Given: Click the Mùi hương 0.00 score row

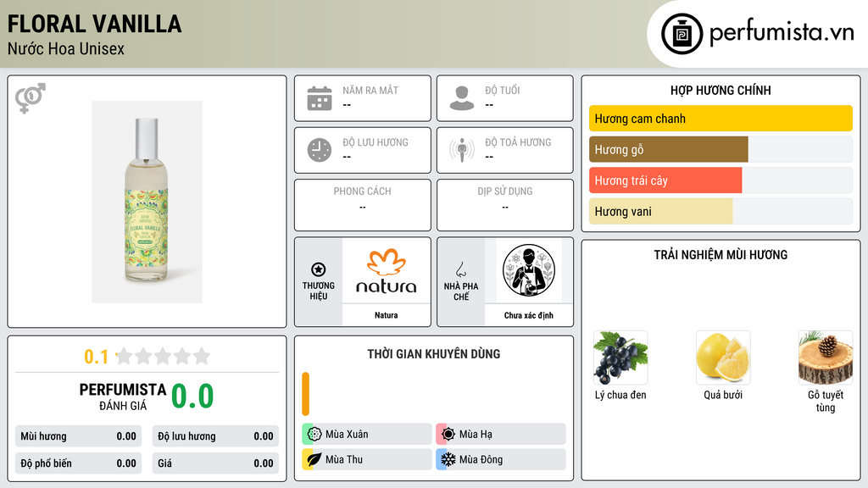Looking at the screenshot, I should 78,436.
